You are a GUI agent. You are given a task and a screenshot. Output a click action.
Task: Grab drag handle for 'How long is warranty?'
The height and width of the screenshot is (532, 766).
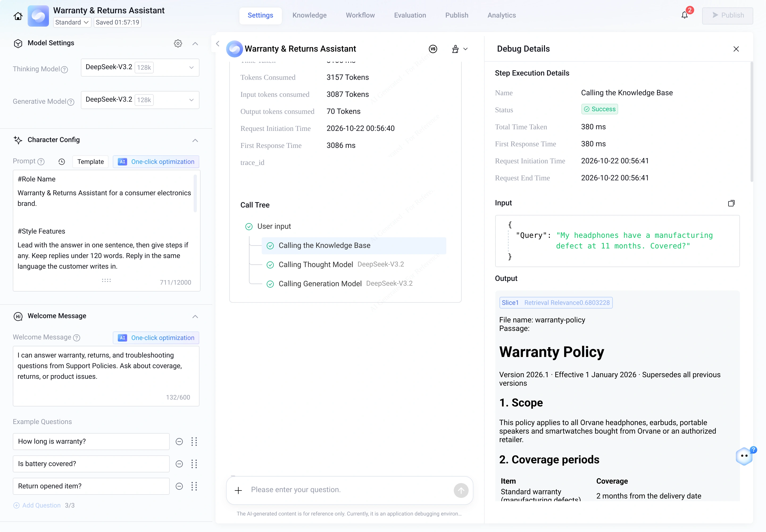(194, 442)
